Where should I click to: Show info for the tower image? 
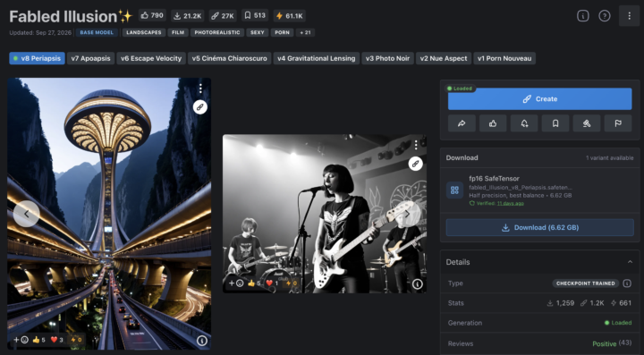[x=201, y=340]
